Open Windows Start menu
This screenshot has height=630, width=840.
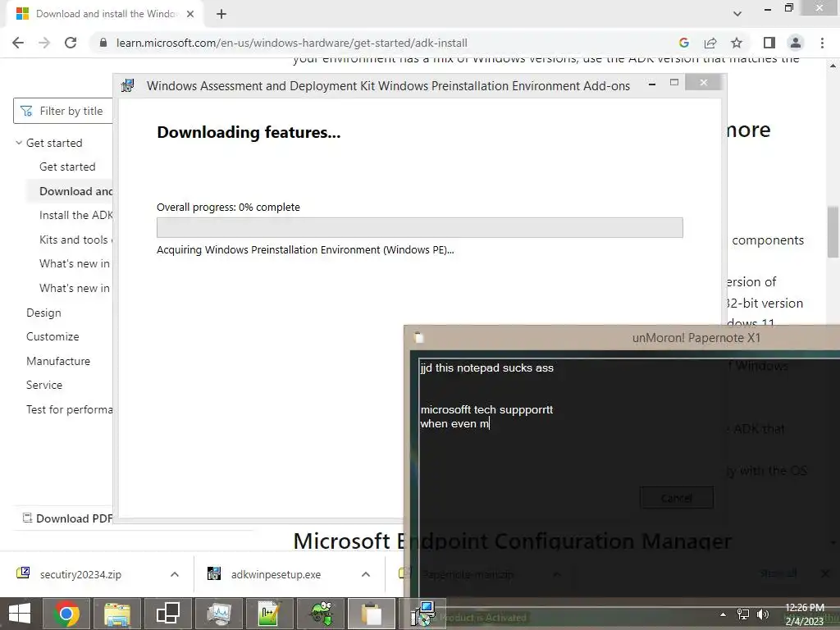[x=20, y=614]
